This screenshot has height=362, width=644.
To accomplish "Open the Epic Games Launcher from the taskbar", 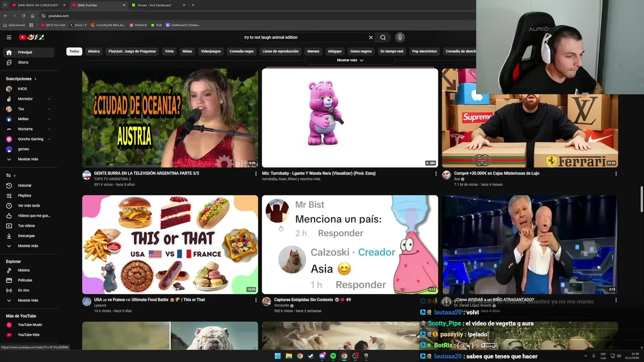I will point(366,356).
